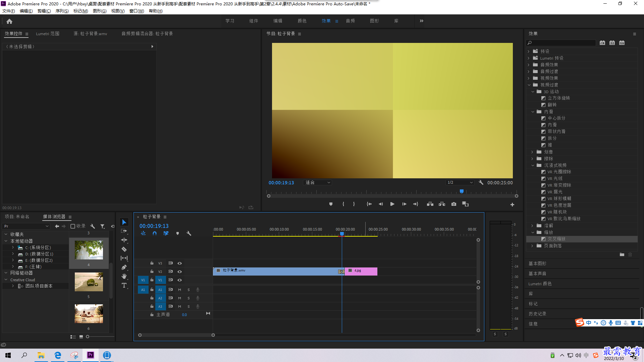Click Accelerated Effects filter icon
Viewport: 644px width, 362px height.
[602, 43]
